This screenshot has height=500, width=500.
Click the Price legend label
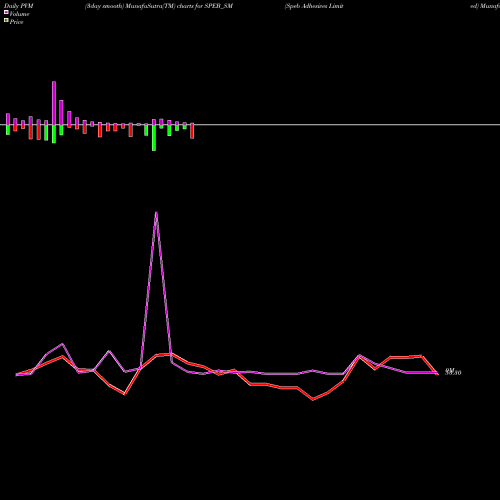(16, 22)
